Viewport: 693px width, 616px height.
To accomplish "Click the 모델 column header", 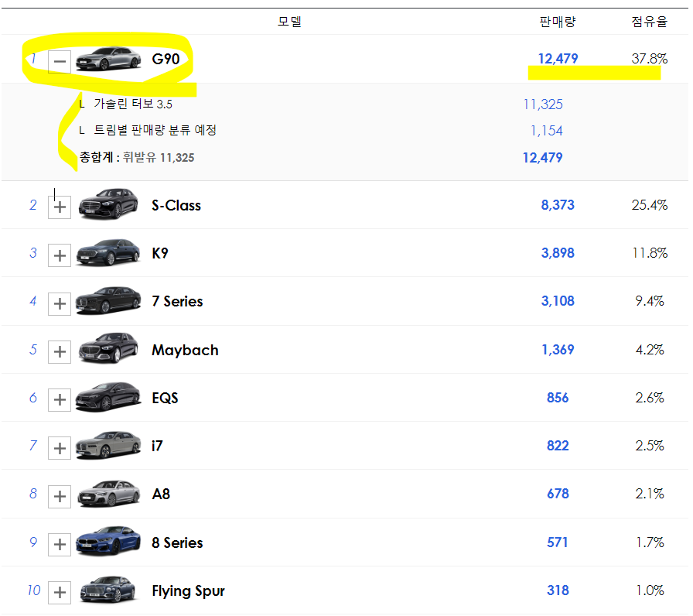I will tap(289, 21).
